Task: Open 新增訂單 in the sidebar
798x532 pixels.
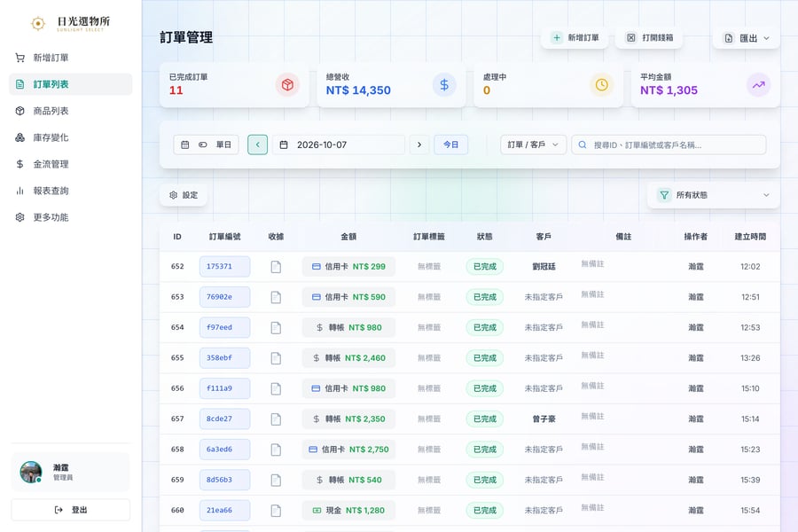Action: click(x=71, y=58)
